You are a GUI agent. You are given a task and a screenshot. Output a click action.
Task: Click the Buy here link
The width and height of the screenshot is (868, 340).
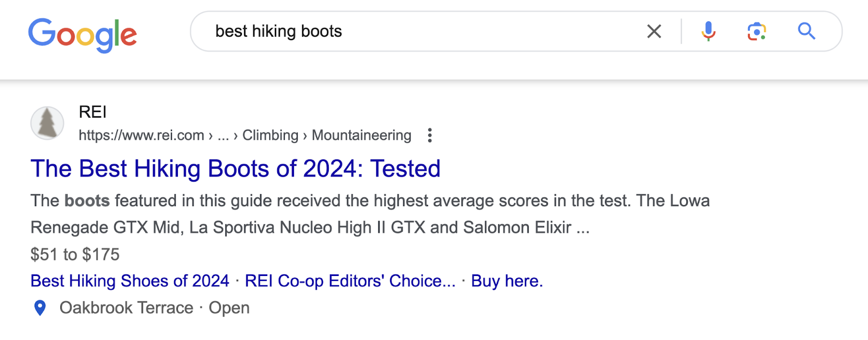(507, 281)
